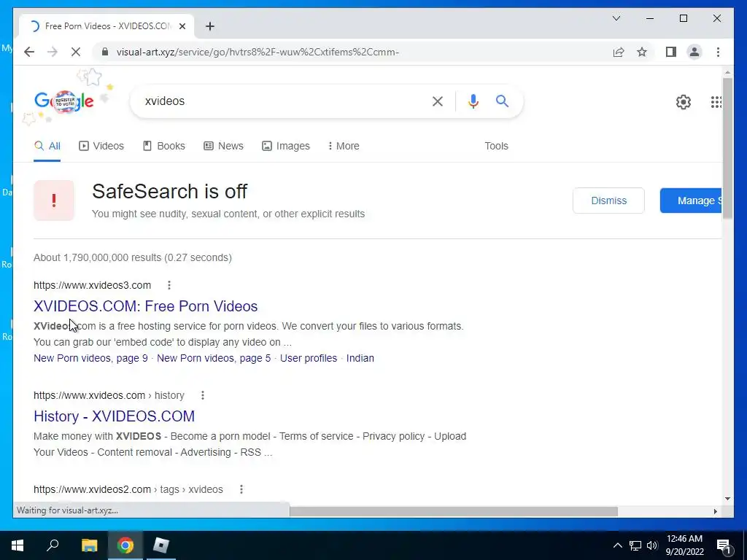
Task: Stop loading the page with the X button
Action: [76, 52]
